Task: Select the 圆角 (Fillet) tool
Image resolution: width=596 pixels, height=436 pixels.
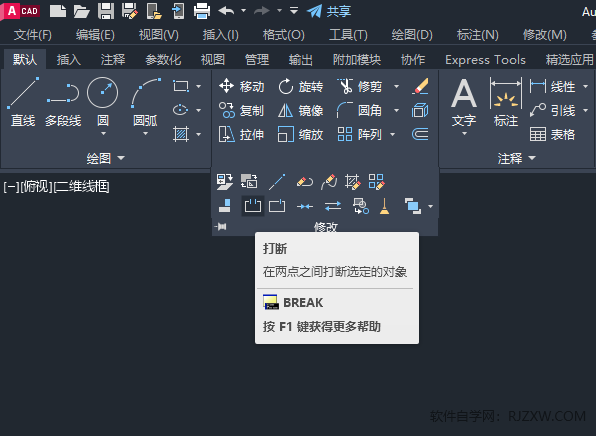Action: pyautogui.click(x=360, y=110)
